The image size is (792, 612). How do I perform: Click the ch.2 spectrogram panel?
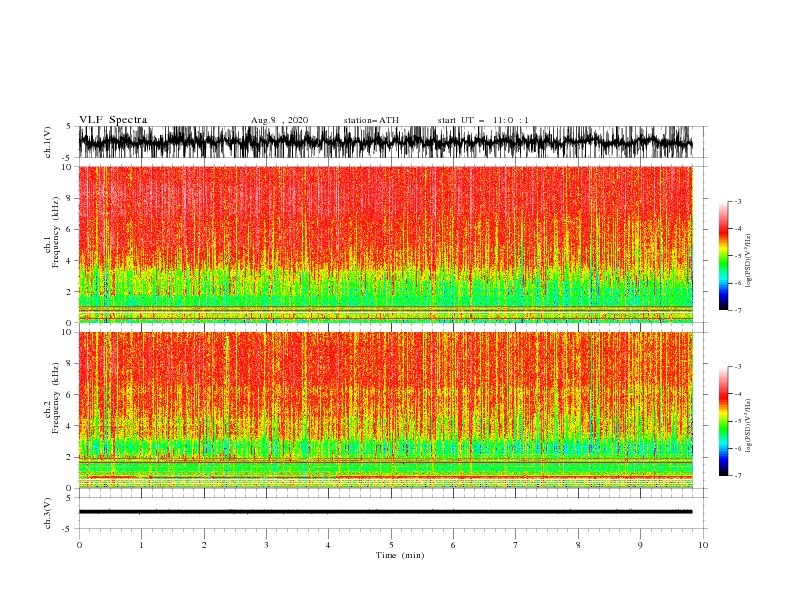pyautogui.click(x=385, y=410)
